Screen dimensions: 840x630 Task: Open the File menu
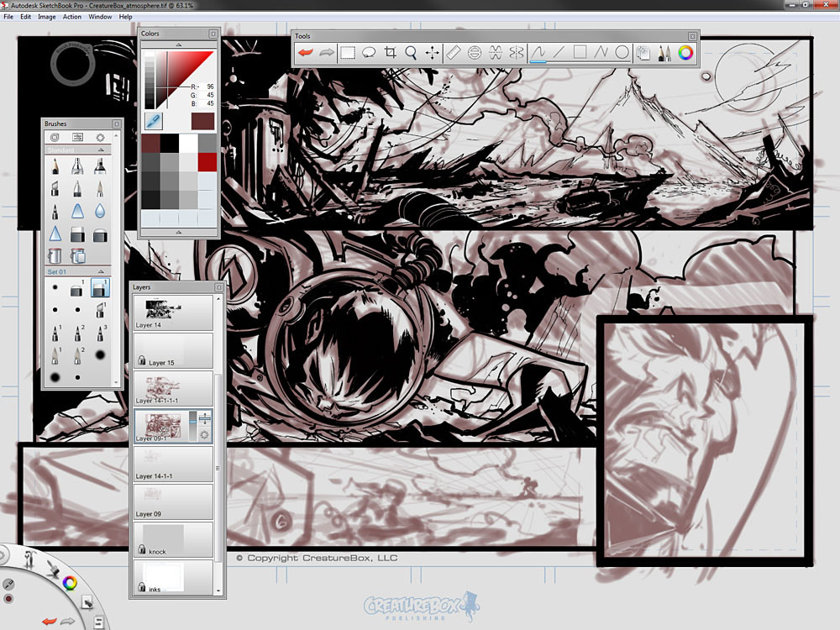8,17
